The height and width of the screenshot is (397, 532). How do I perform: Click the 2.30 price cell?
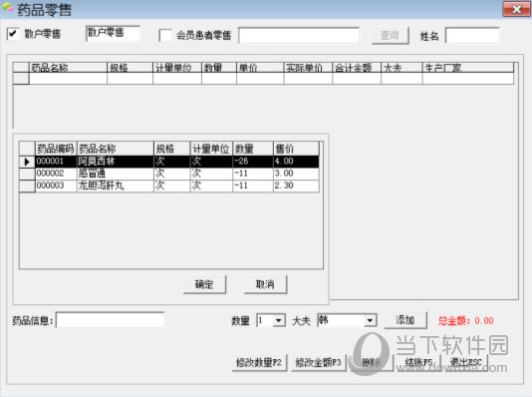point(296,186)
